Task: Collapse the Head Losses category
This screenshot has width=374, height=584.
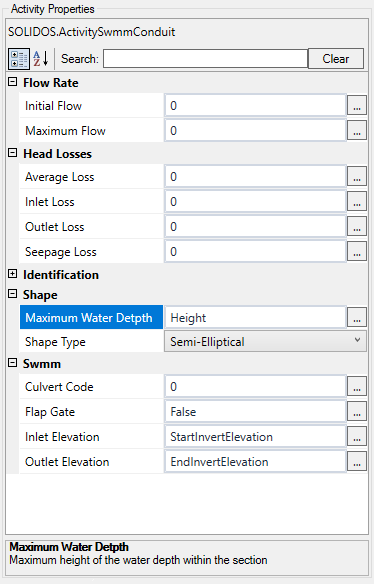Action: tap(13, 153)
